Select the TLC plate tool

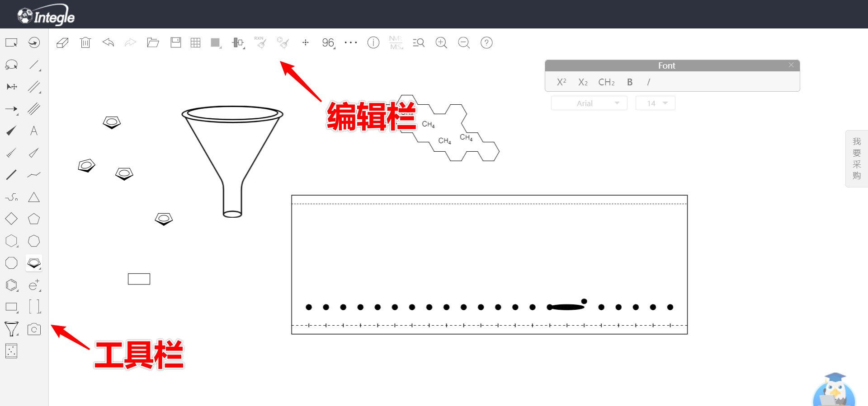(x=11, y=351)
